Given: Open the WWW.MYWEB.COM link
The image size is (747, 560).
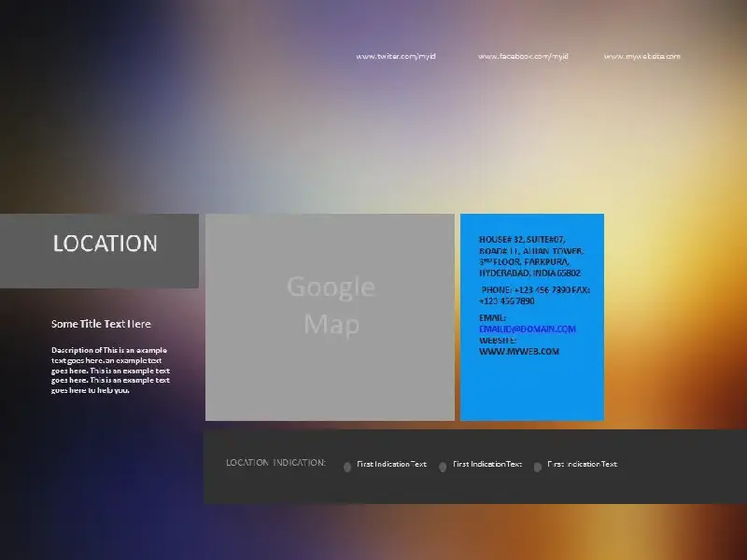Looking at the screenshot, I should pos(519,352).
